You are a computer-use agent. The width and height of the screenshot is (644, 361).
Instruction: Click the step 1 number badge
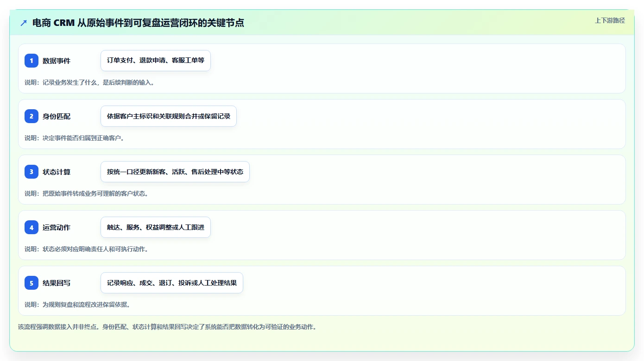32,61
